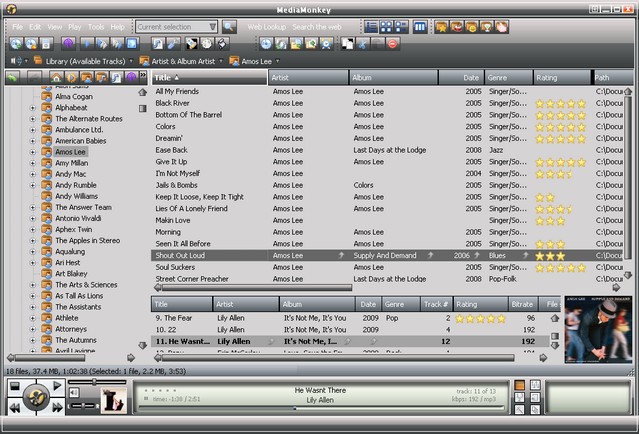Open the Artist & Album Artist breadcrumb dropdown

pos(221,61)
